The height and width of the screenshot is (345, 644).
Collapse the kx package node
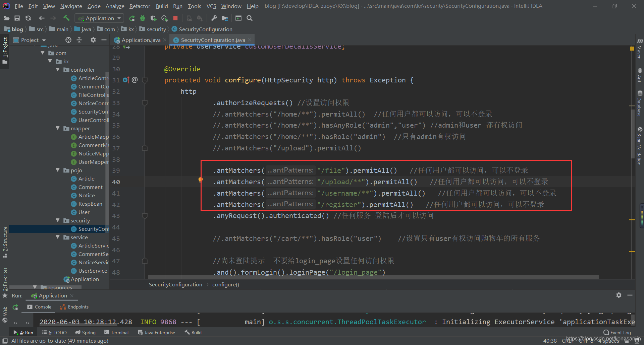tap(50, 61)
